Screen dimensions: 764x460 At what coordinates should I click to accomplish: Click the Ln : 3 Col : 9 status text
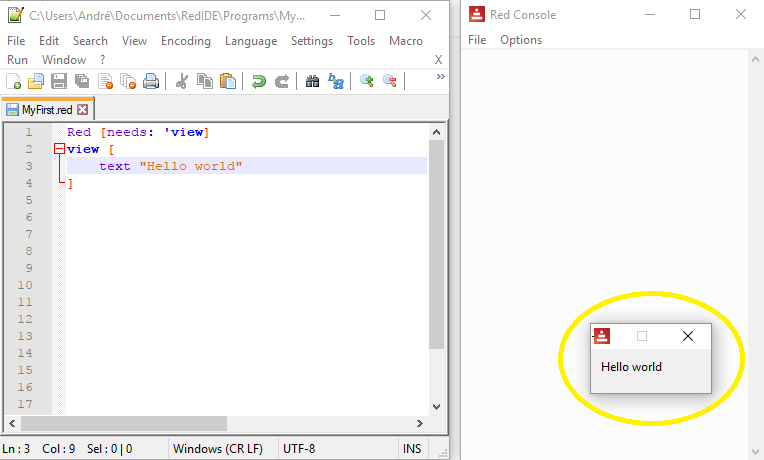38,449
